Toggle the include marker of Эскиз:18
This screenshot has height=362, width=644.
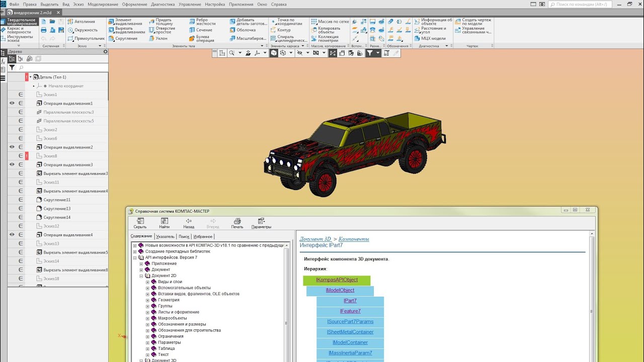[x=21, y=279]
